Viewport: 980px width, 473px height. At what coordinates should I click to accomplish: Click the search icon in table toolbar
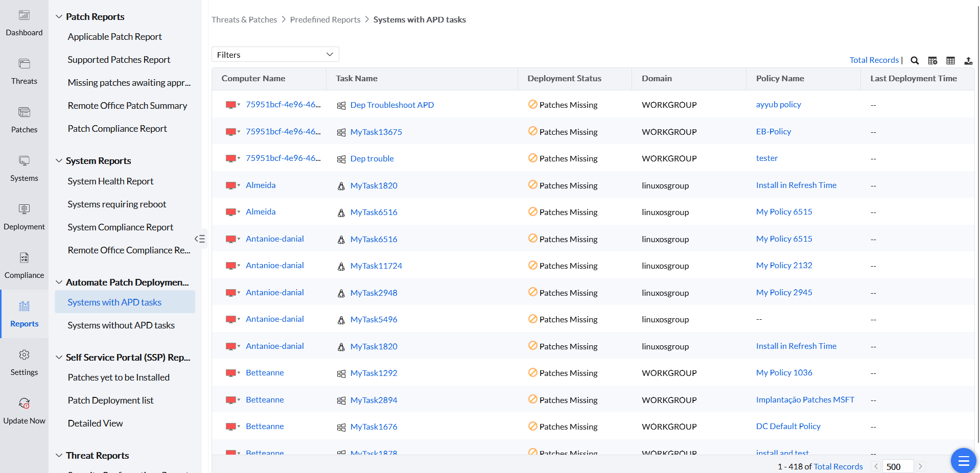tap(915, 60)
